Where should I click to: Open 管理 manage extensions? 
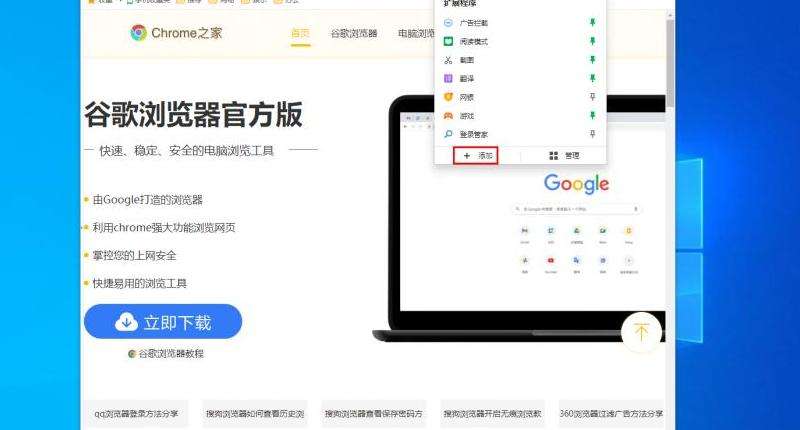(x=564, y=156)
